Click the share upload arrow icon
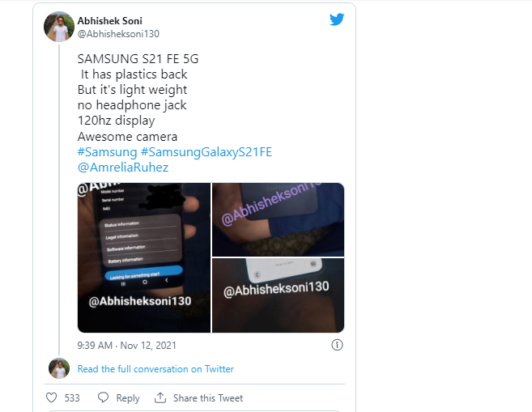This screenshot has width=532, height=412. tap(160, 397)
